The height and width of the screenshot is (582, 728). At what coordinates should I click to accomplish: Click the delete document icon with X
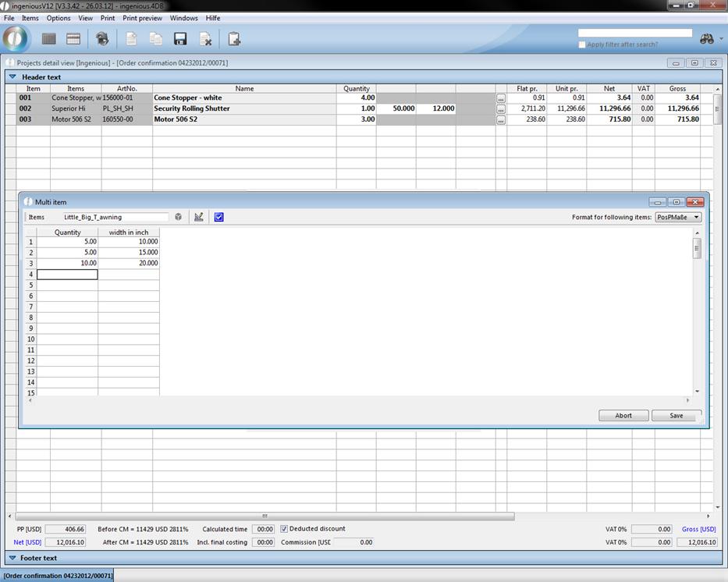205,39
